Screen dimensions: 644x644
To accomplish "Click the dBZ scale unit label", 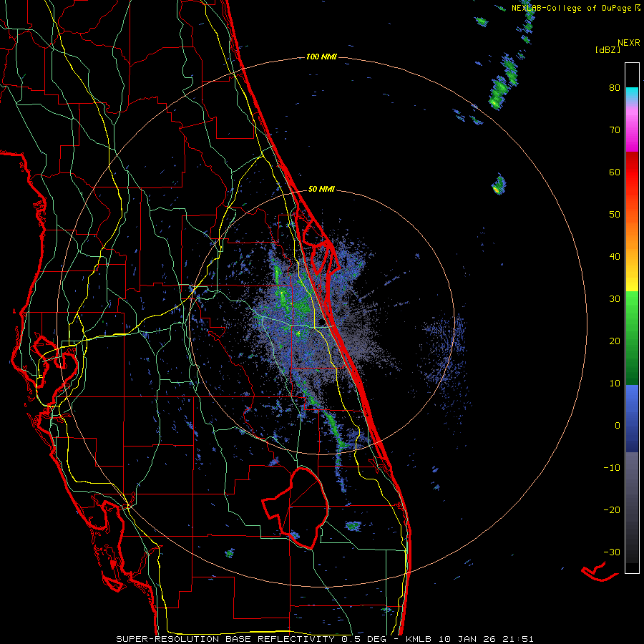I will click(x=608, y=50).
